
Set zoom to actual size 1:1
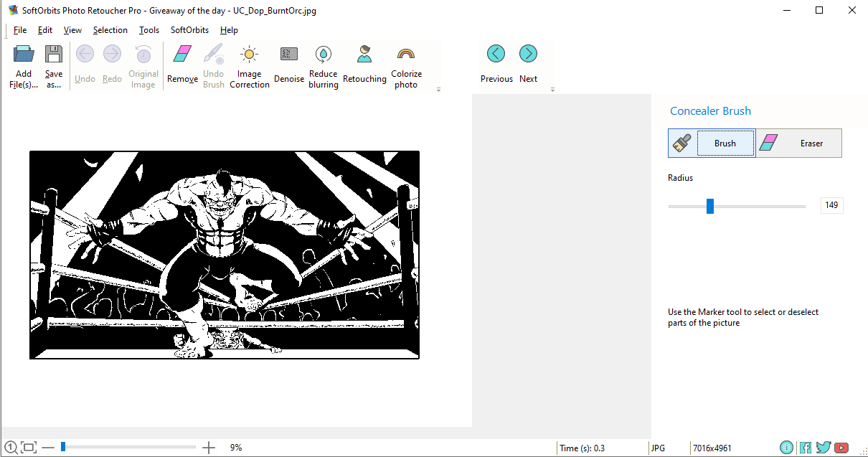(x=11, y=448)
